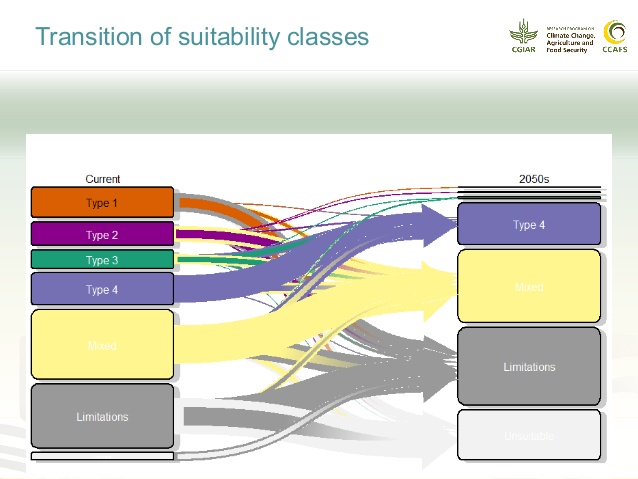The width and height of the screenshot is (638, 479).
Task: Select the 'Current' column heading
Action: [103, 179]
